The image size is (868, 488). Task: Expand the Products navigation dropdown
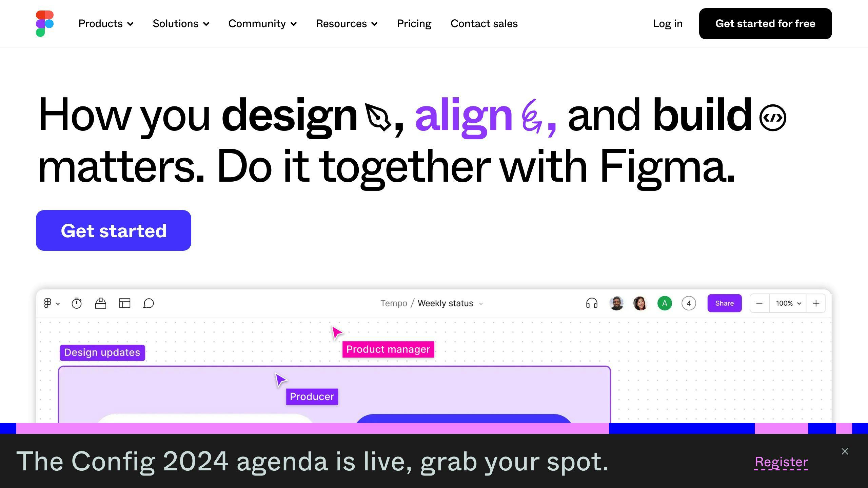tap(105, 24)
